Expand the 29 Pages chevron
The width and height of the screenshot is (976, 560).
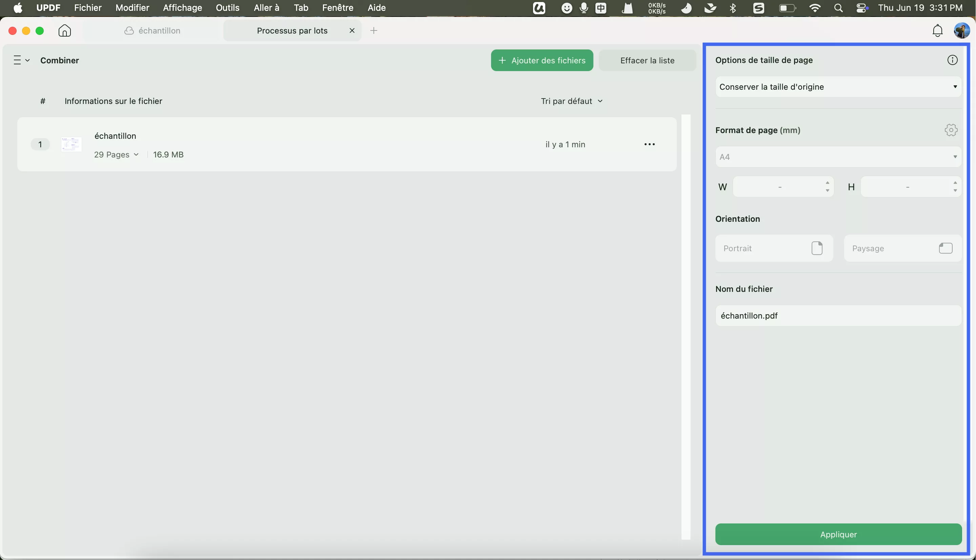click(136, 155)
